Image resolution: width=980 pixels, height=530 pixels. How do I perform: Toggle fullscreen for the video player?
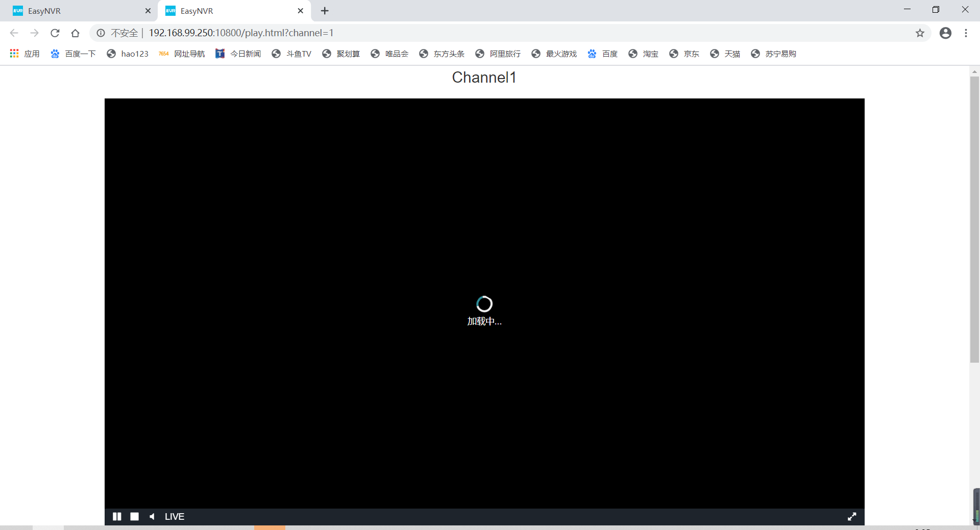click(x=852, y=516)
